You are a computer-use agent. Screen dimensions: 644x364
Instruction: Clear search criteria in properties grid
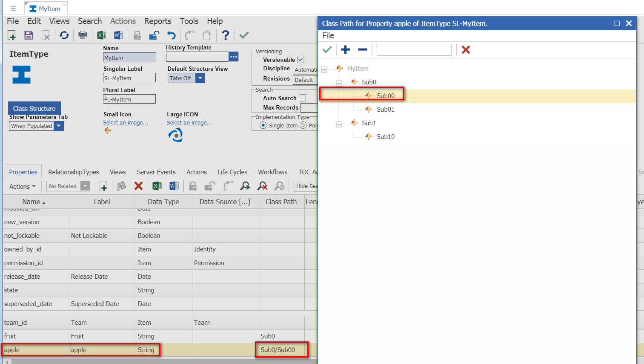[x=263, y=186]
